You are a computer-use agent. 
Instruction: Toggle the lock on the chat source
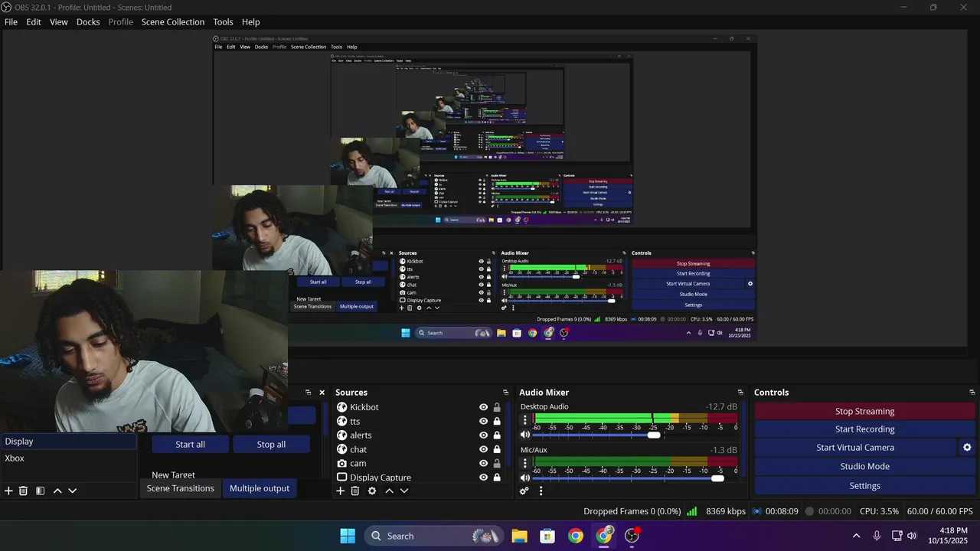(497, 449)
